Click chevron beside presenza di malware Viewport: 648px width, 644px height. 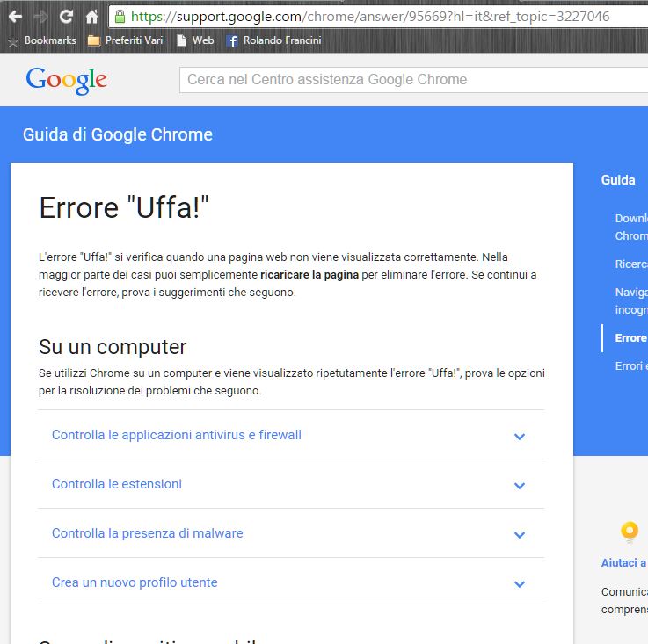520,534
